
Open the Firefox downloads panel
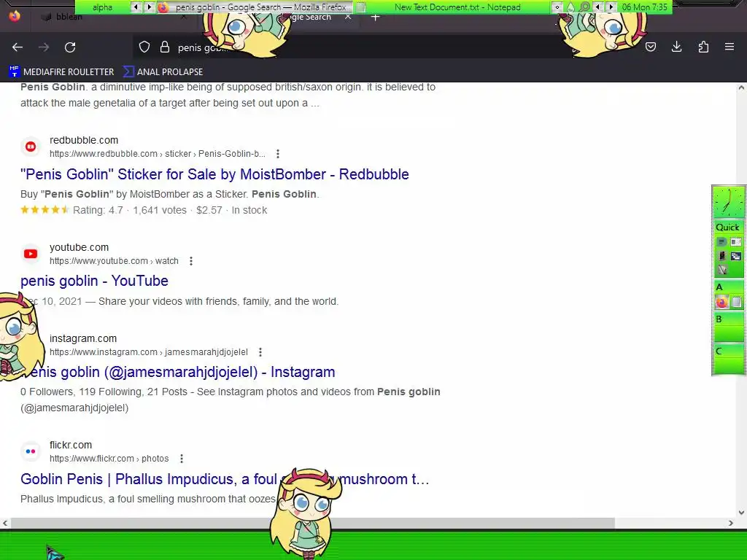[x=676, y=47]
